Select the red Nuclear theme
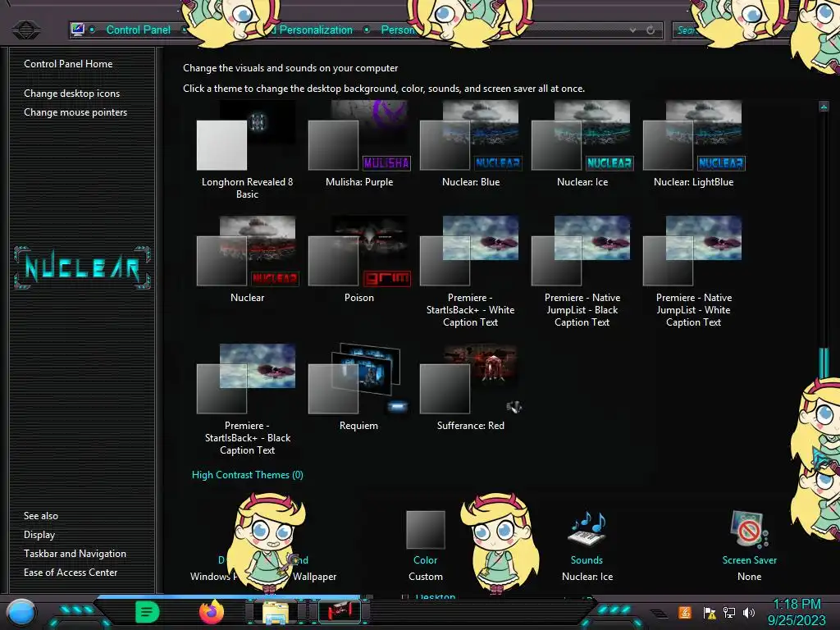This screenshot has height=630, width=840. pyautogui.click(x=247, y=260)
